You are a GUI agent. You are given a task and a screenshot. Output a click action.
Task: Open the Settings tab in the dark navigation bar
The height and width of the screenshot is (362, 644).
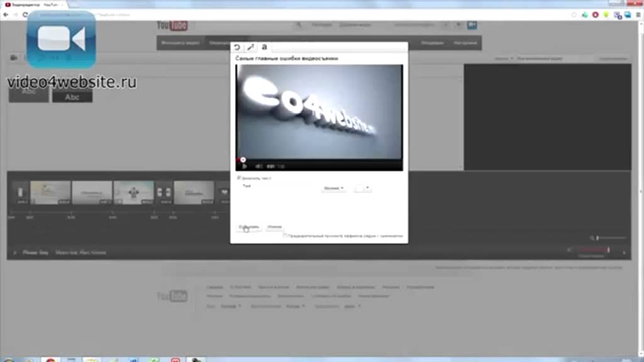[x=465, y=43]
